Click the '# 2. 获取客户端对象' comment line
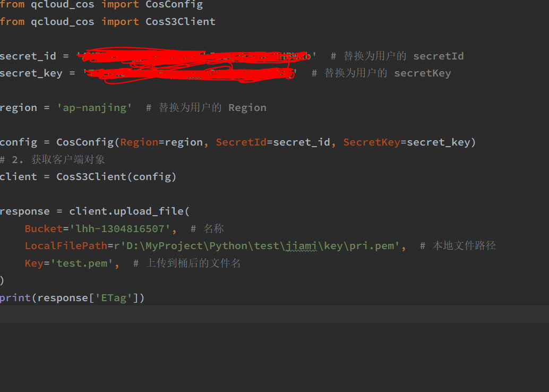 click(53, 159)
